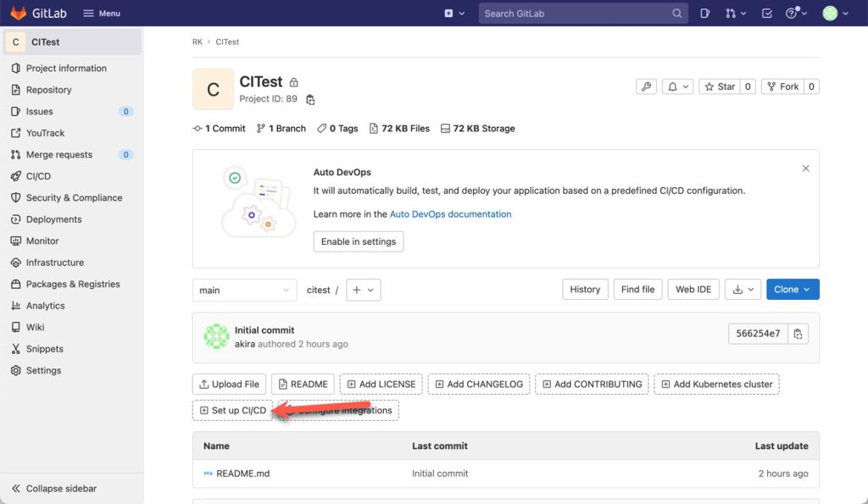Image resolution: width=868 pixels, height=504 pixels.
Task: Open the add file plus dropdown
Action: click(363, 290)
